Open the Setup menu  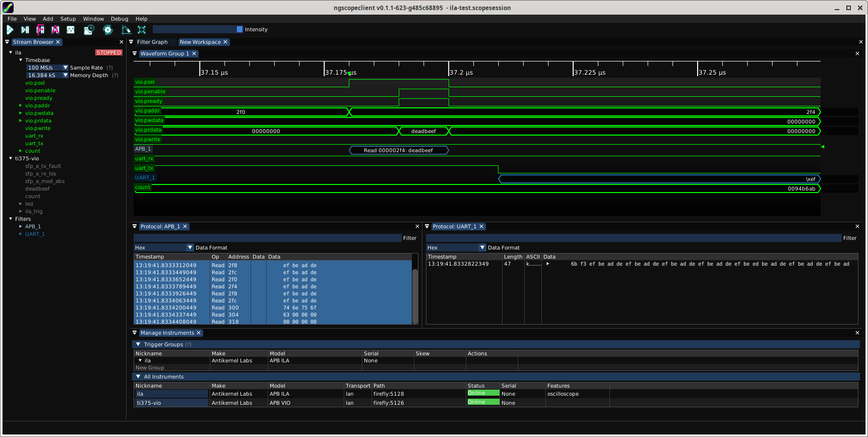[68, 19]
